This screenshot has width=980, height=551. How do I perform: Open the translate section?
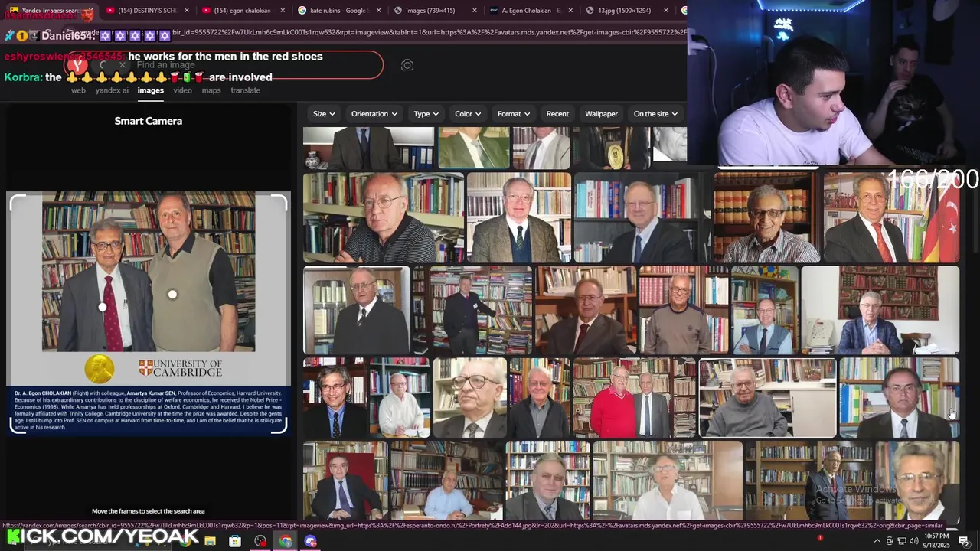pyautogui.click(x=246, y=90)
